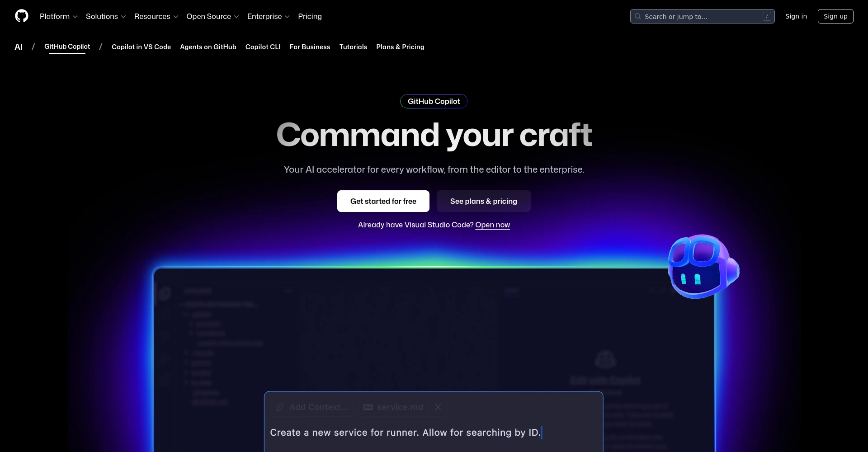Click the GitHub logo
Screen dimensions: 868x452
tap(21, 16)
